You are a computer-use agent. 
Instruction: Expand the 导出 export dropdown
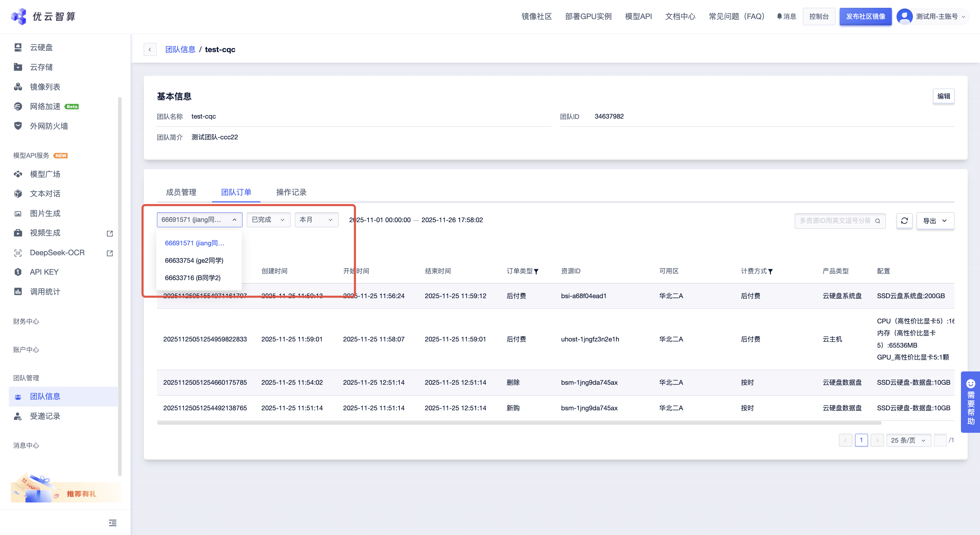tap(935, 221)
